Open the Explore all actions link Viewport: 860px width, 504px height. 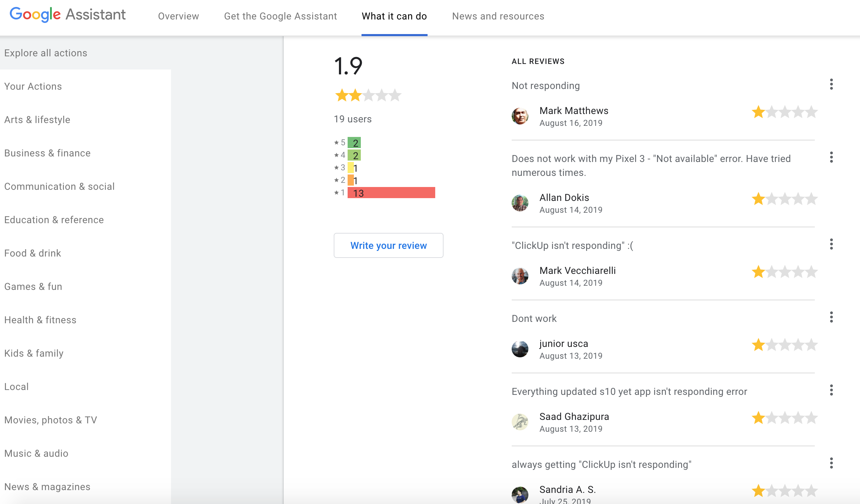pyautogui.click(x=46, y=53)
